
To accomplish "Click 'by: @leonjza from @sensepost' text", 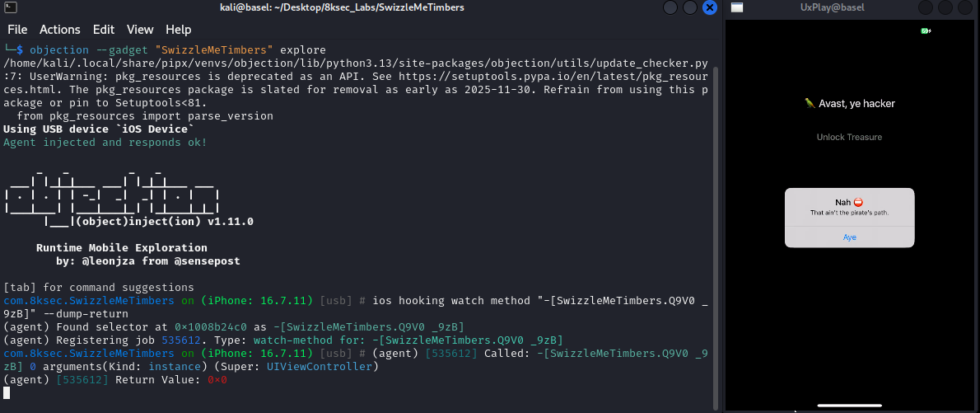I will [x=148, y=261].
